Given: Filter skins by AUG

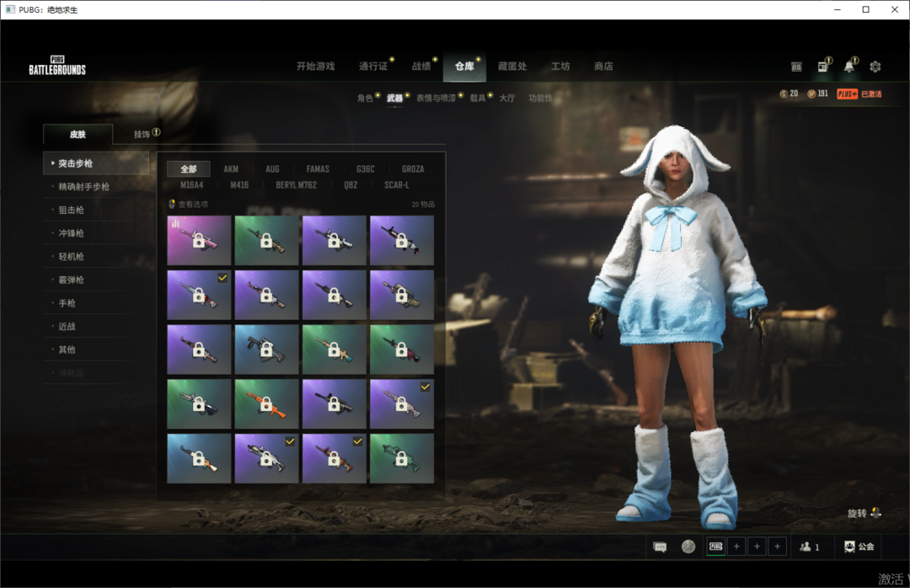Looking at the screenshot, I should (x=272, y=169).
